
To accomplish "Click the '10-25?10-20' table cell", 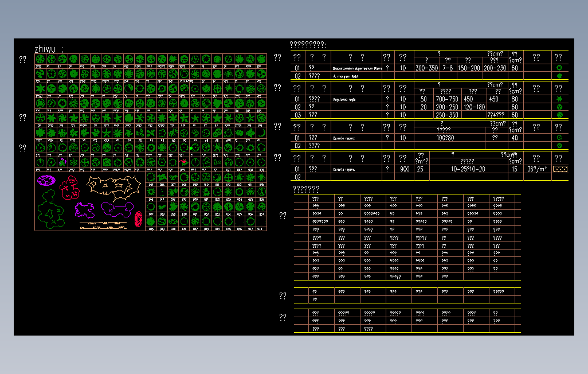I will pos(468,169).
